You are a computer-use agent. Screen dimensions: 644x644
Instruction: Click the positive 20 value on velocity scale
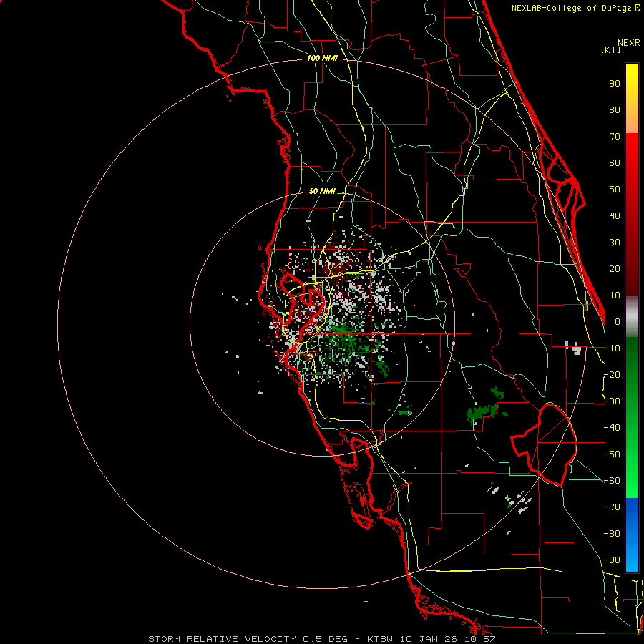[x=615, y=268]
